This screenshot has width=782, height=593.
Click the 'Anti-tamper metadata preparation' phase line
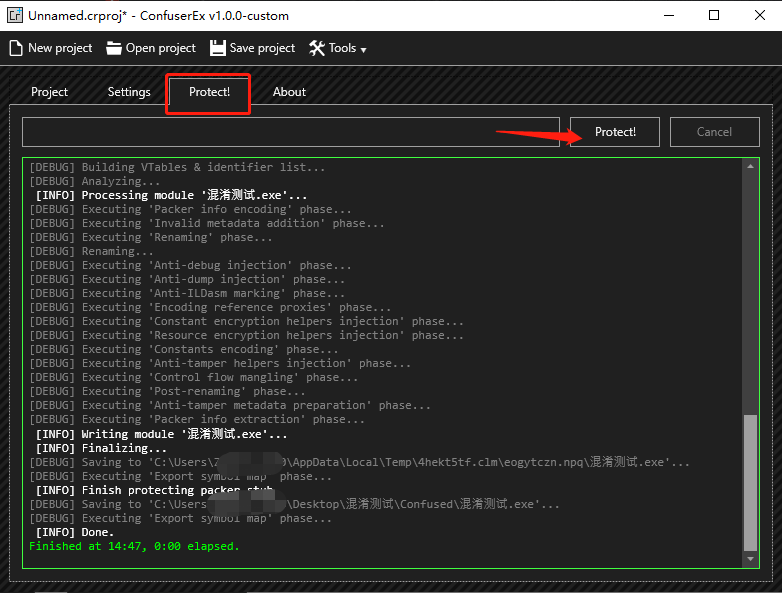pos(229,405)
